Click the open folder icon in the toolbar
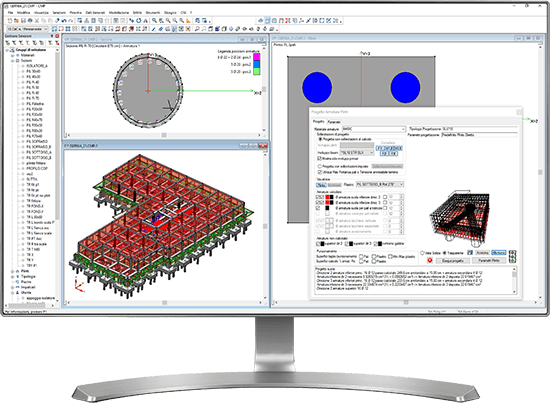The image size is (550, 403). [16, 21]
